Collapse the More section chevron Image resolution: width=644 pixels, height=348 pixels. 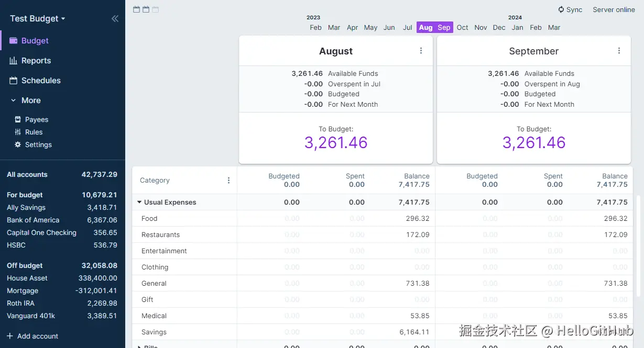coord(14,100)
